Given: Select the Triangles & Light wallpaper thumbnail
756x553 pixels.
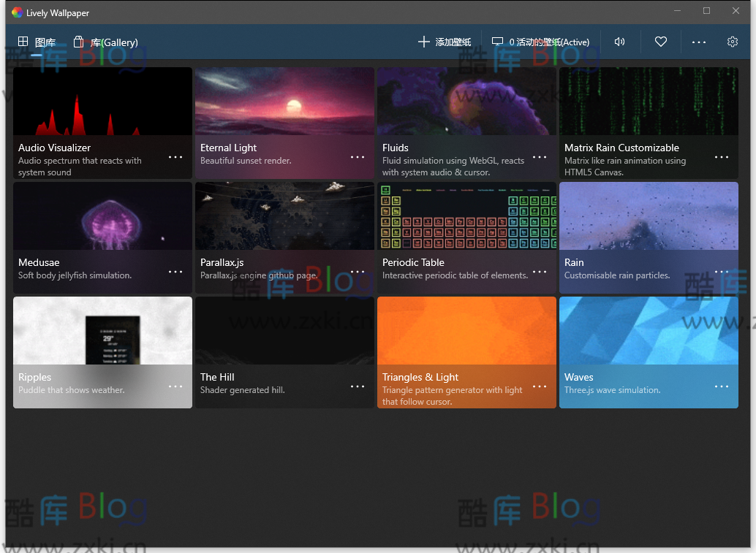Looking at the screenshot, I should (466, 330).
